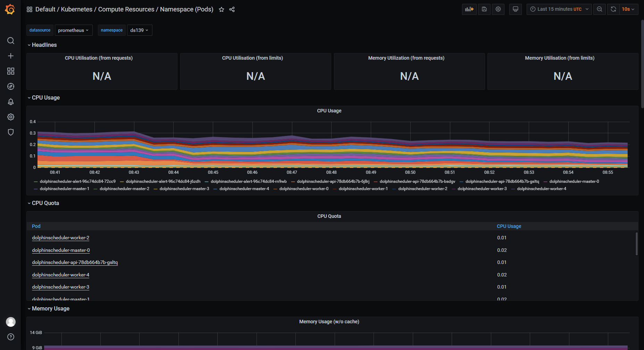
Task: Open the Last 15 minutes time picker
Action: 559,9
